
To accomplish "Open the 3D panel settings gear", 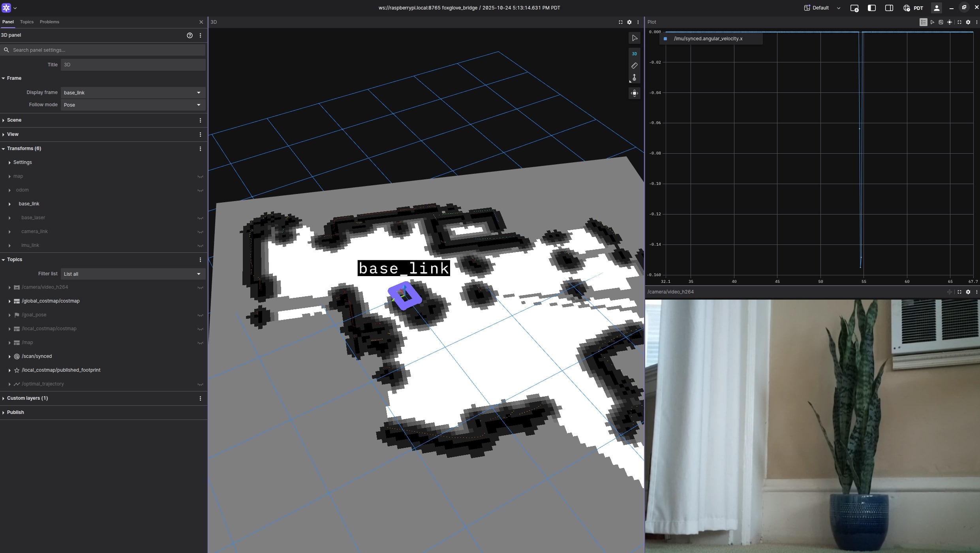I will tap(629, 22).
